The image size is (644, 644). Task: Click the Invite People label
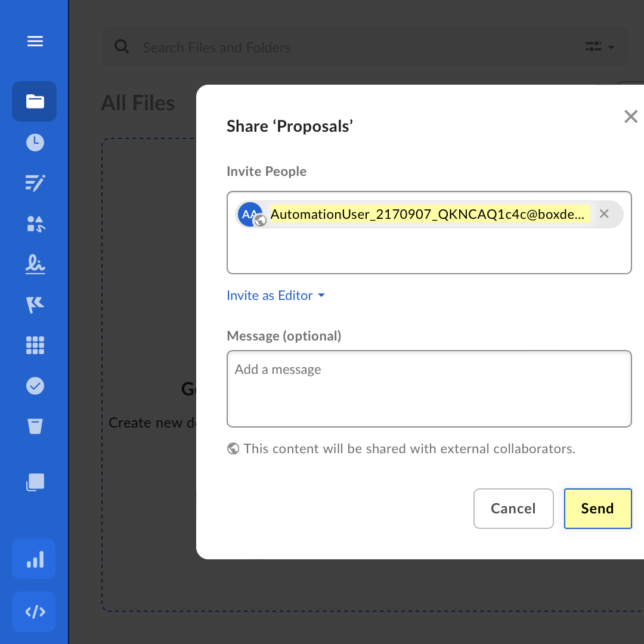pyautogui.click(x=267, y=171)
